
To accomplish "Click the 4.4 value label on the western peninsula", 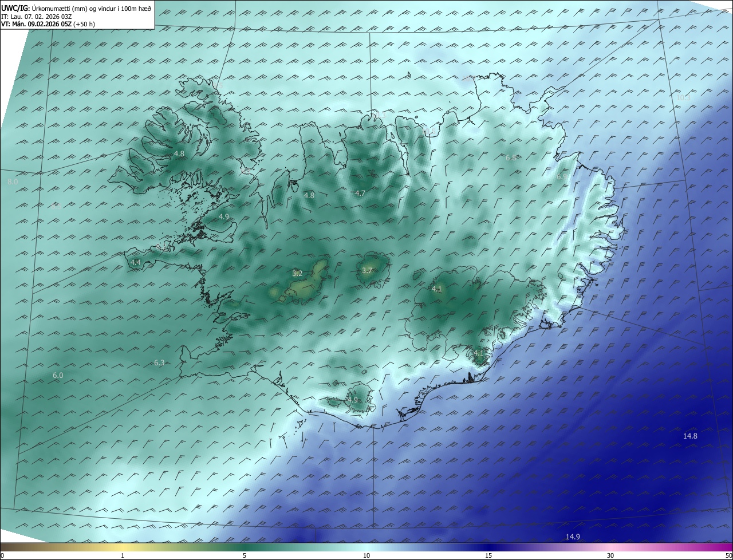I will [x=136, y=263].
